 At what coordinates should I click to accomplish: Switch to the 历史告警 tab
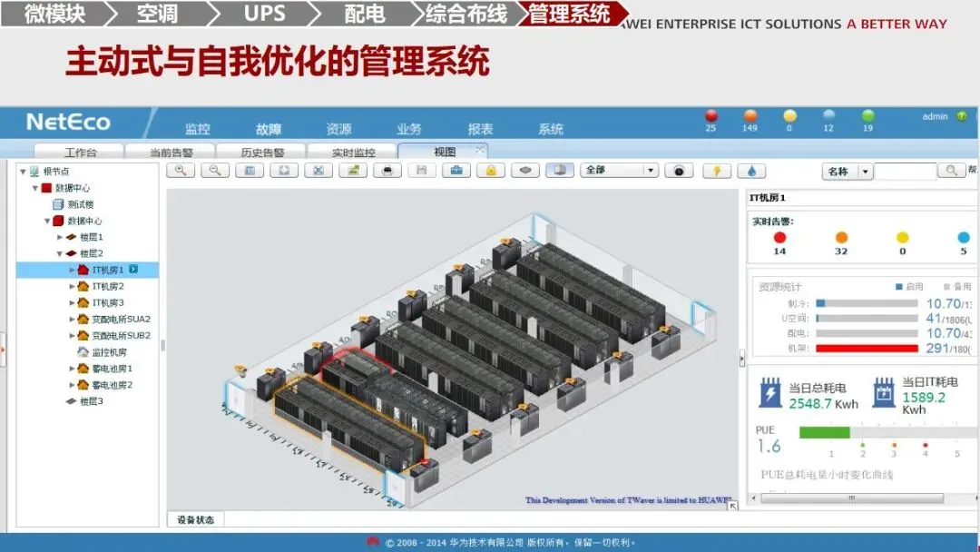tap(262, 152)
